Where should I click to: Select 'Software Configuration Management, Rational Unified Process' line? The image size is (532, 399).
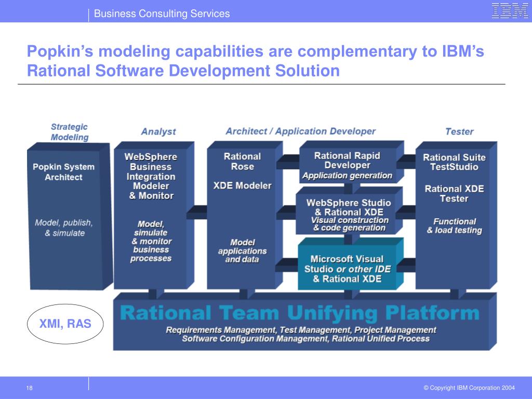pos(305,339)
